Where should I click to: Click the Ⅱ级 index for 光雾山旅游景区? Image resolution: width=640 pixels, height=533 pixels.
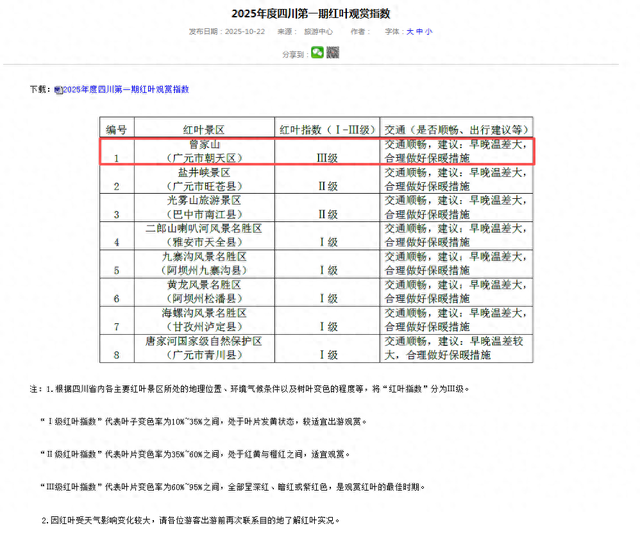coord(327,207)
